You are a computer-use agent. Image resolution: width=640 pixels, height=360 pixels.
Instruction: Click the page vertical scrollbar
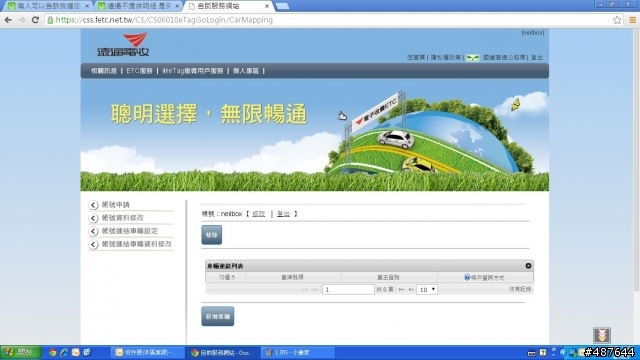[636, 159]
